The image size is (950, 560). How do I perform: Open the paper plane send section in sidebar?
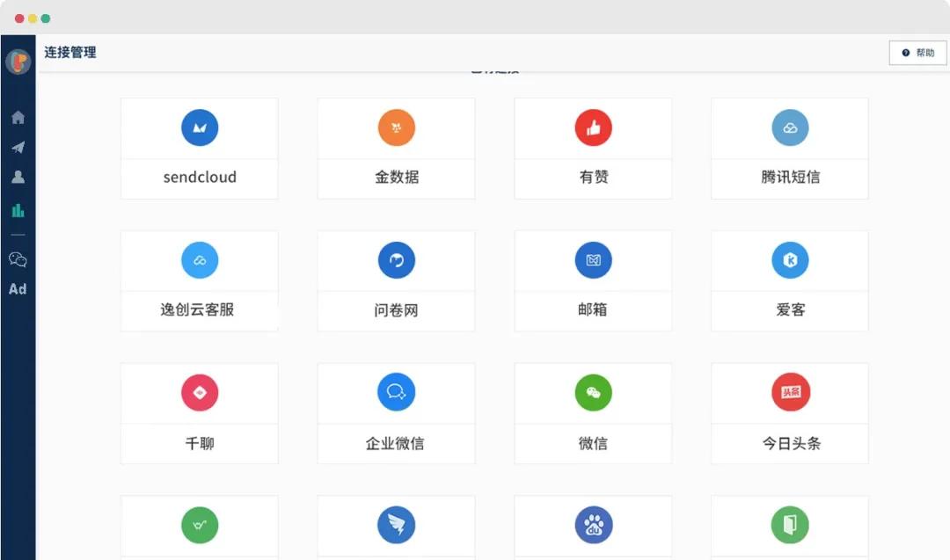(x=18, y=147)
